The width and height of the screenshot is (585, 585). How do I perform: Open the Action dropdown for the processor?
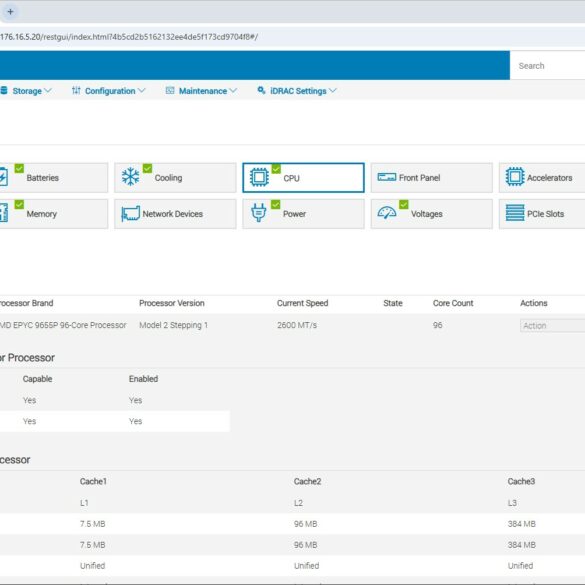[553, 326]
